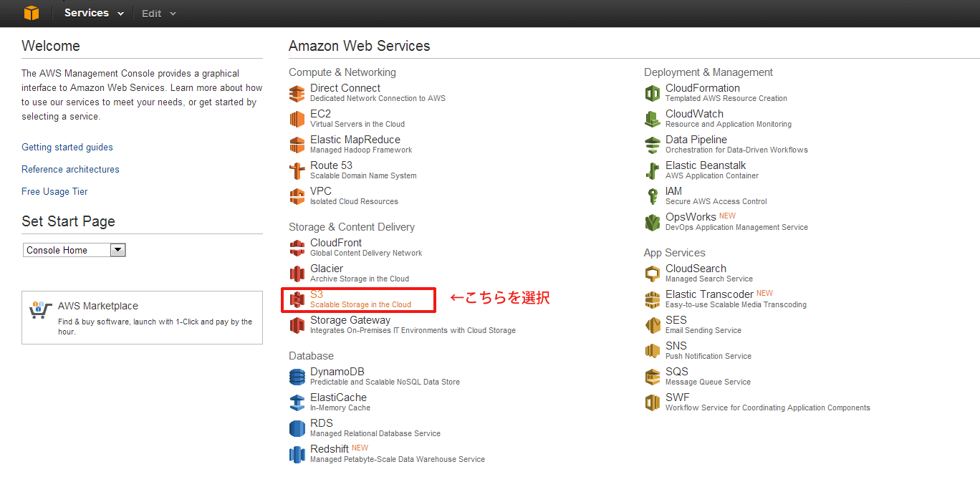
Task: Click the SES email icon
Action: [652, 325]
